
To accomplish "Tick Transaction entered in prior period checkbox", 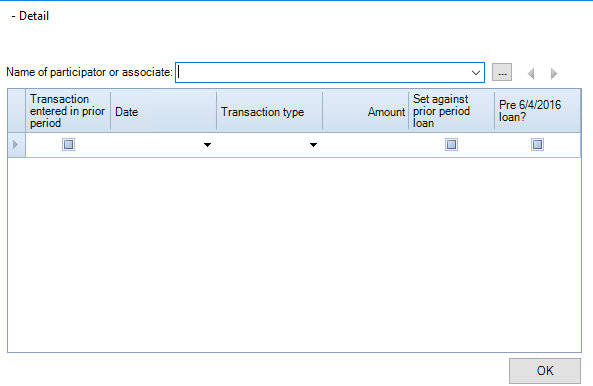I will pyautogui.click(x=68, y=144).
